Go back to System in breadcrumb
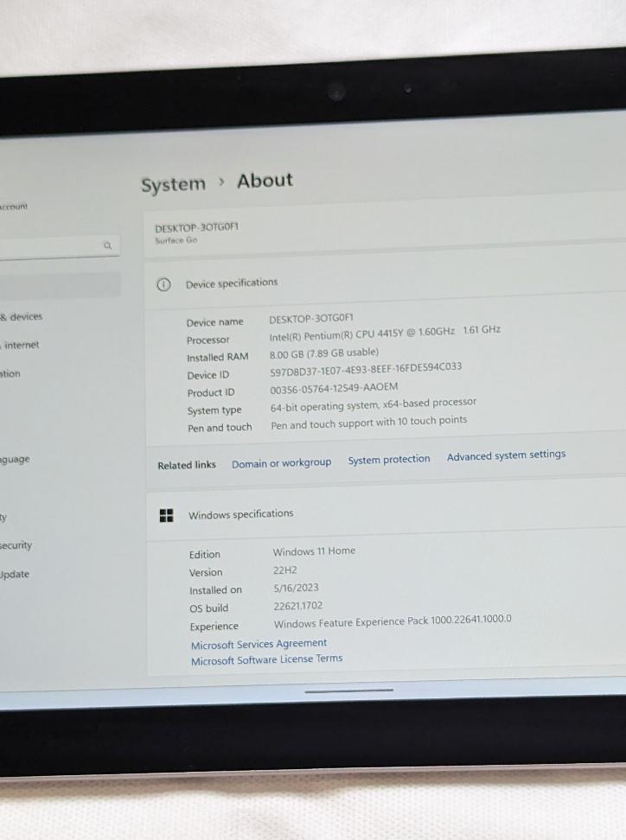 [x=173, y=184]
